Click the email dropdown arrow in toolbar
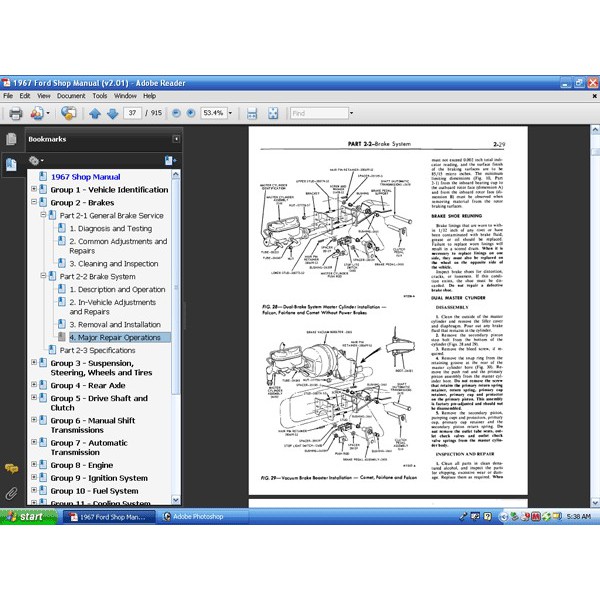This screenshot has width=600, height=600. pos(48,113)
